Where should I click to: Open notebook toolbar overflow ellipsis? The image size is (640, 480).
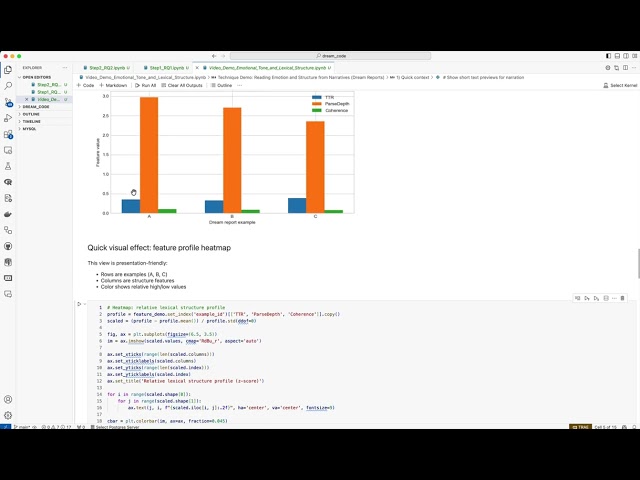tap(240, 85)
